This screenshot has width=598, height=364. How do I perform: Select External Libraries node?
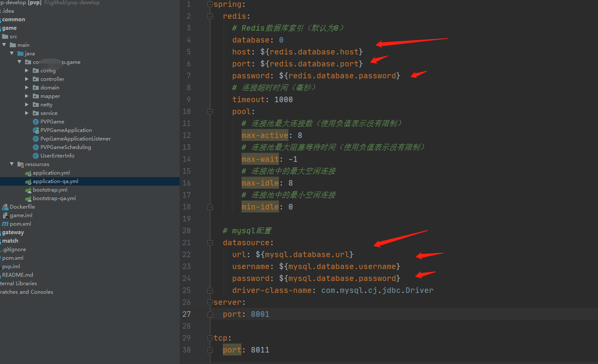[x=18, y=284]
